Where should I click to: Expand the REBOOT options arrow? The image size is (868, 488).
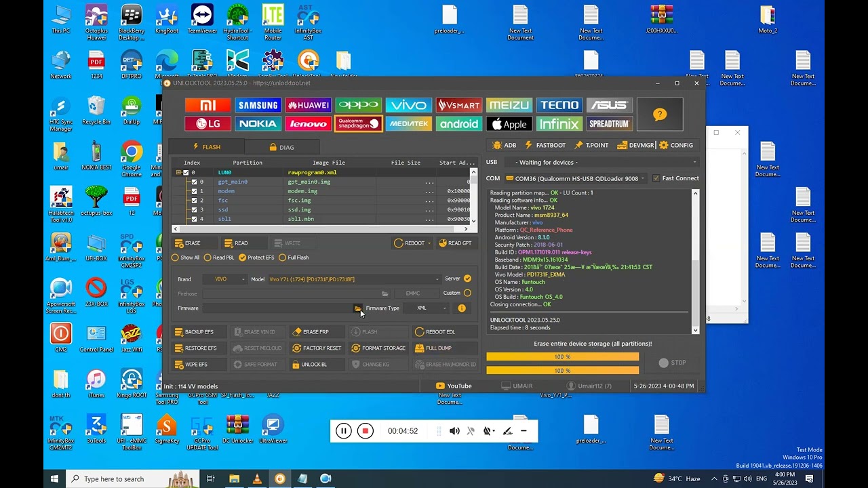pyautogui.click(x=429, y=243)
